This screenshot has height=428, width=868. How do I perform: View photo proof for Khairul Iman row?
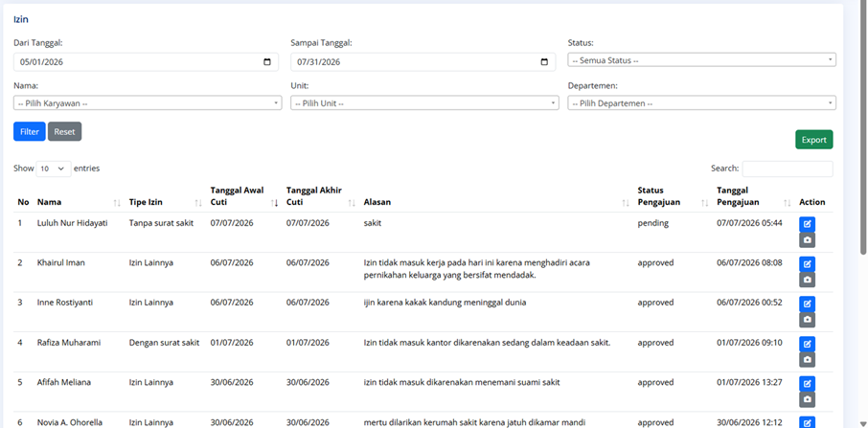click(x=807, y=280)
